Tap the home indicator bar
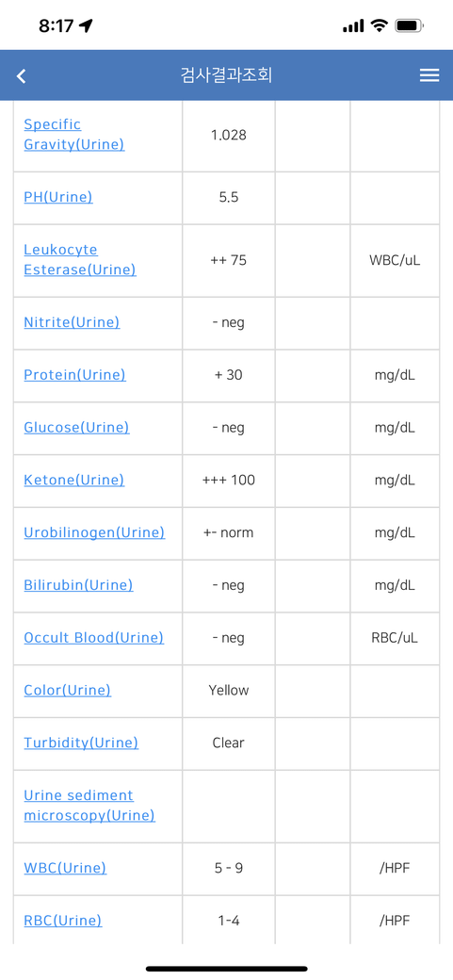This screenshot has width=453, height=980. (227, 969)
